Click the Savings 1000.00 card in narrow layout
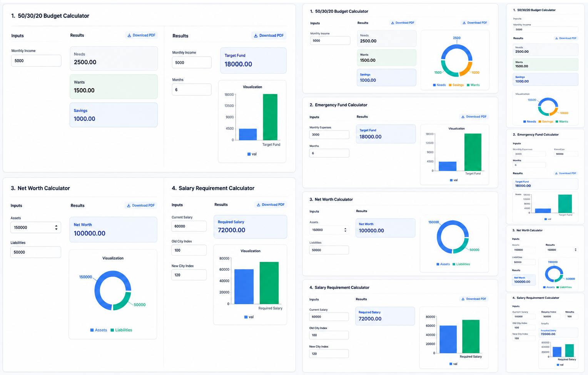 (x=546, y=79)
